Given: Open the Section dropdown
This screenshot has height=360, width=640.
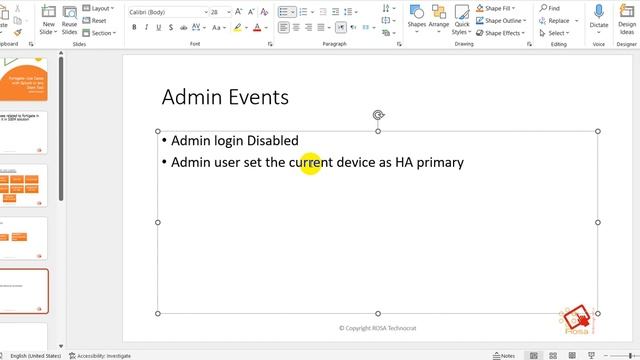Looking at the screenshot, I should coord(100,33).
